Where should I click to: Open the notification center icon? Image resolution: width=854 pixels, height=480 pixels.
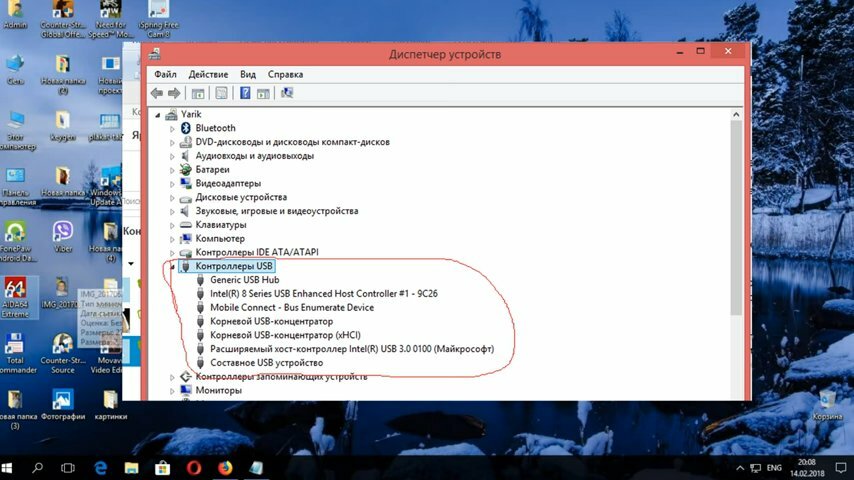click(841, 468)
